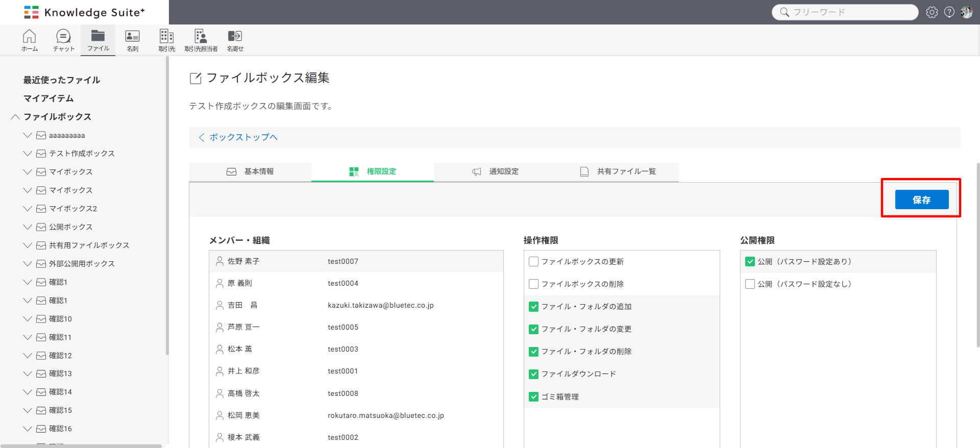Screen dimensions: 980x448
Task: Expand the 確認13 chevron
Action: coord(28,374)
